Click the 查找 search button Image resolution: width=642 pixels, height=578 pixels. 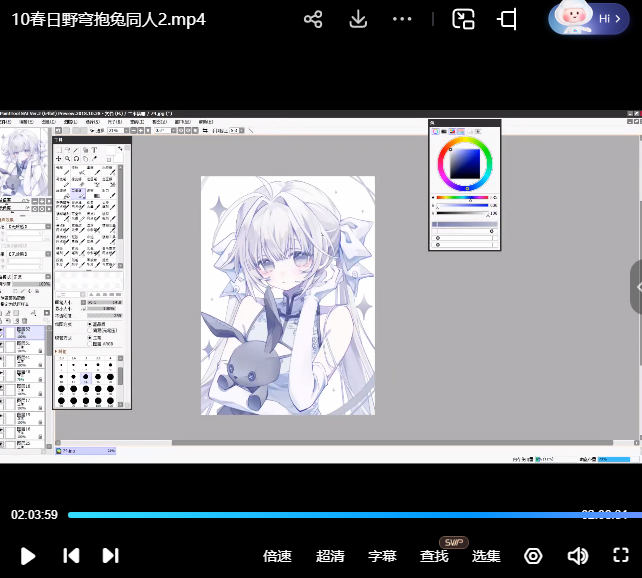coord(434,556)
